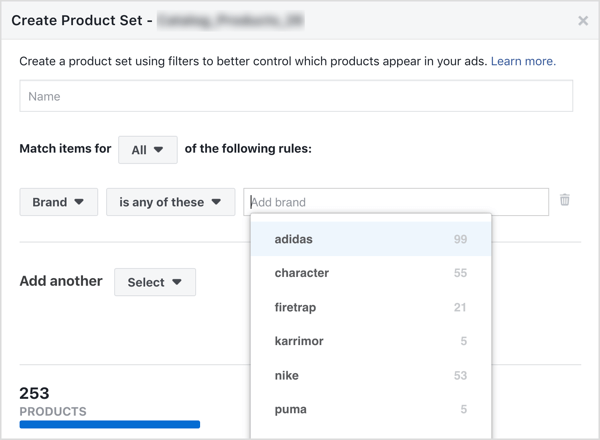Click the 'Match items for' label
This screenshot has width=600, height=440.
[65, 148]
